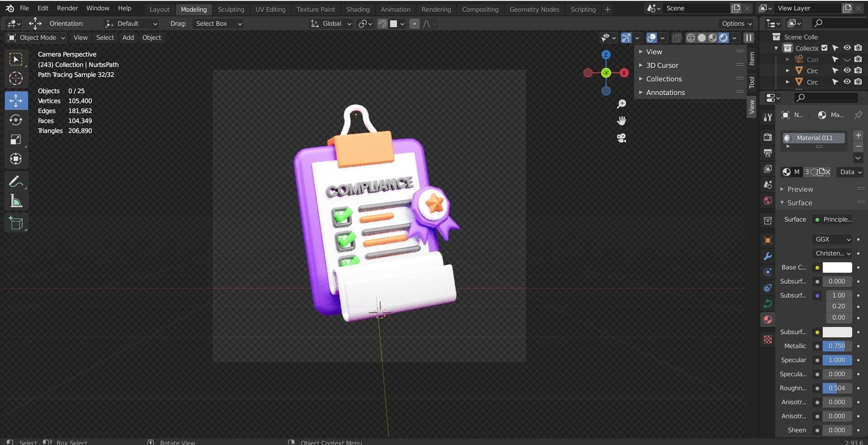Switch to material preview shading
868x445 pixels.
(x=712, y=38)
